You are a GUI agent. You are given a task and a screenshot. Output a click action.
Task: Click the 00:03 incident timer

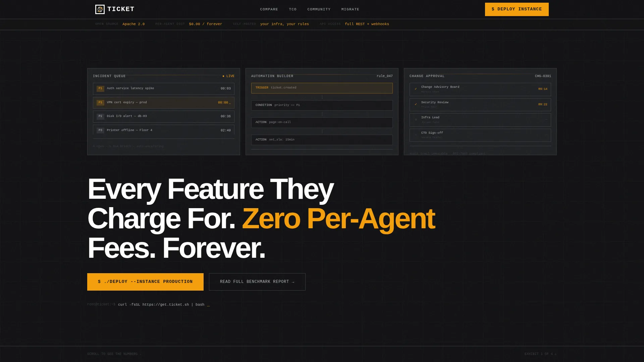[225, 89]
